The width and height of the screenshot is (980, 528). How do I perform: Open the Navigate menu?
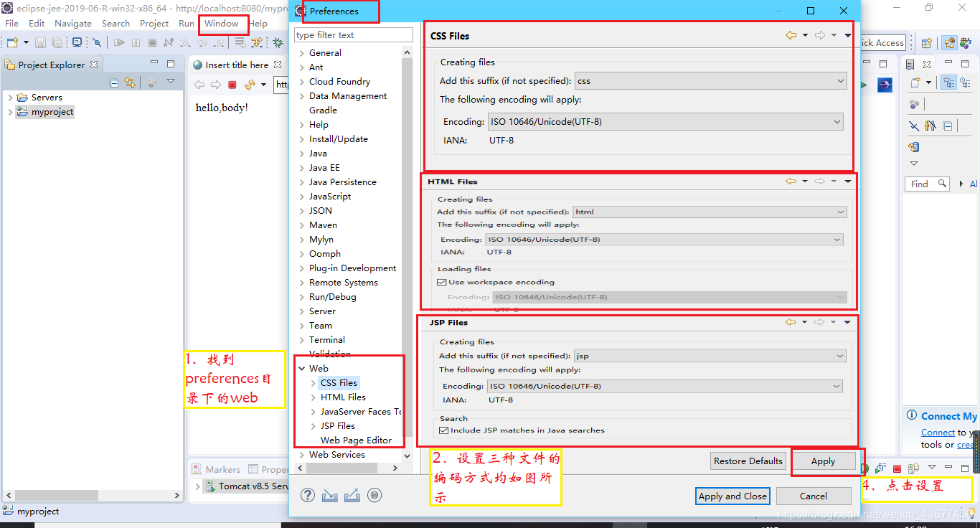73,24
